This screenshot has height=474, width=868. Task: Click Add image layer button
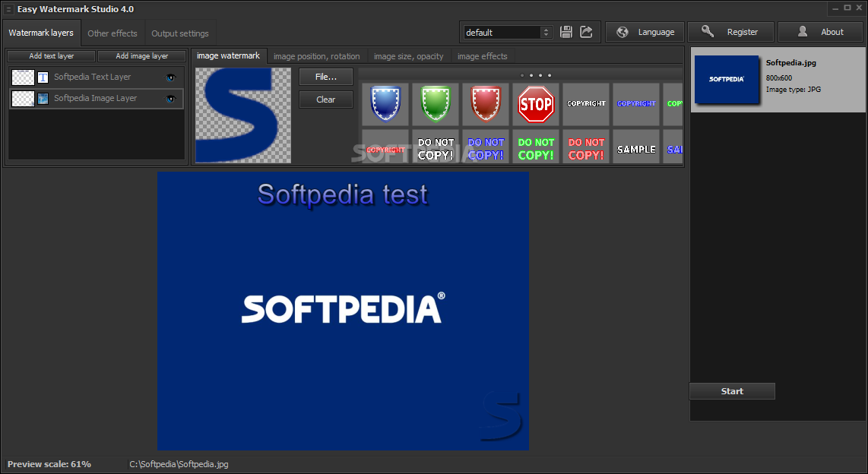(x=141, y=56)
